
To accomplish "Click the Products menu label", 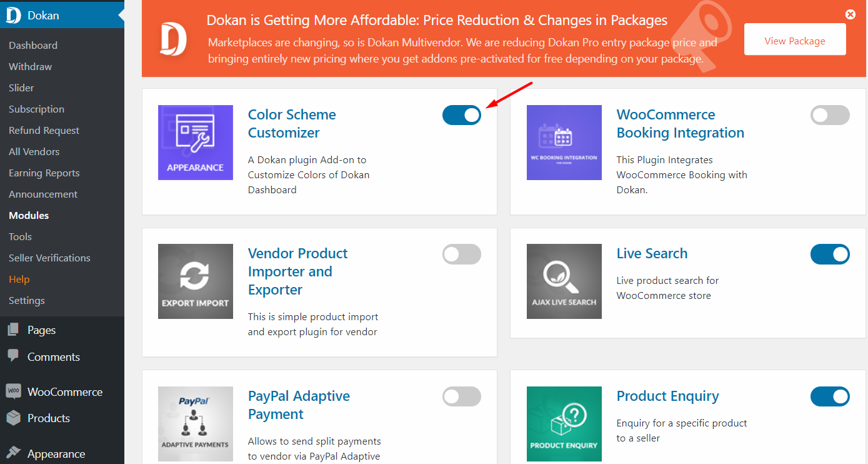I will coord(49,418).
